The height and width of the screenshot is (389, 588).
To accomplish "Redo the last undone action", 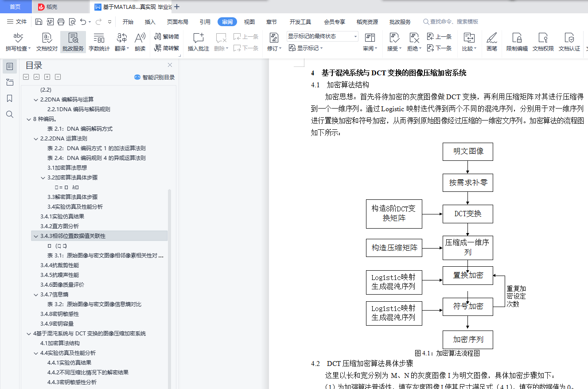I will point(98,22).
